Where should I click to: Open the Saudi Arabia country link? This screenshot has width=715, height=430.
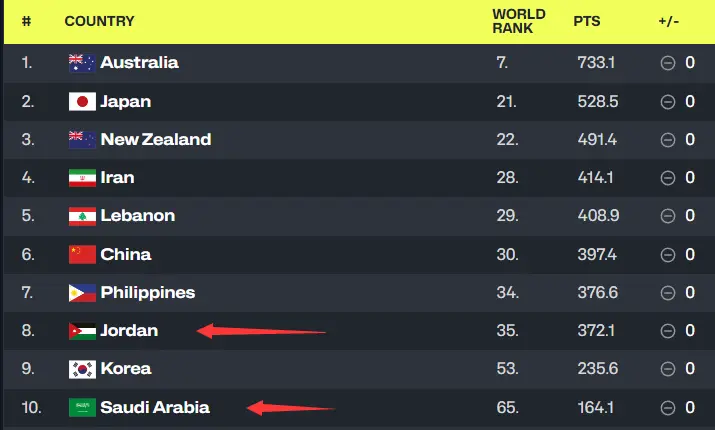pos(155,408)
